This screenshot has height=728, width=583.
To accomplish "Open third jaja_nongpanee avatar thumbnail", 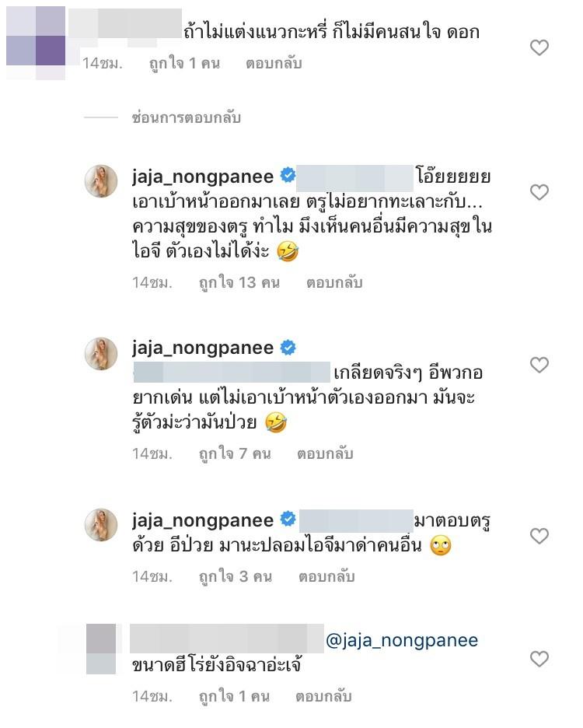I will (x=101, y=525).
